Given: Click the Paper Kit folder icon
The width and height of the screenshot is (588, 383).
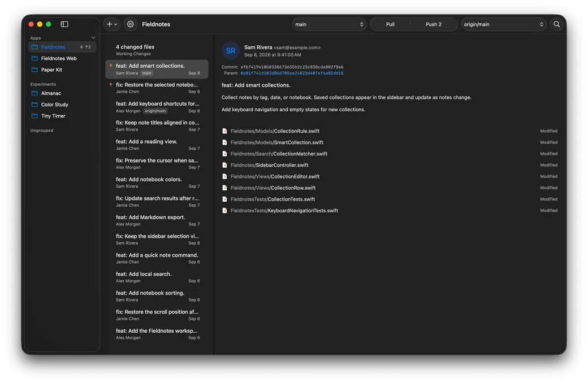Looking at the screenshot, I should (35, 69).
